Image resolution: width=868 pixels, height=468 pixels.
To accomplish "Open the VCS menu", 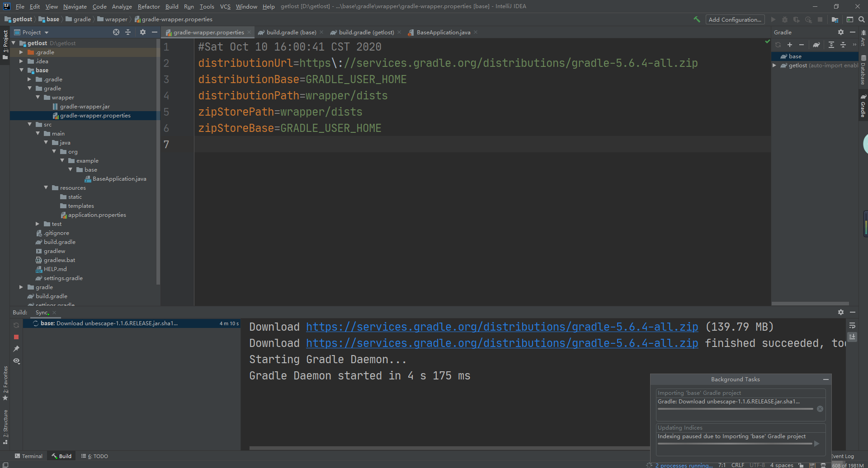I will point(225,6).
